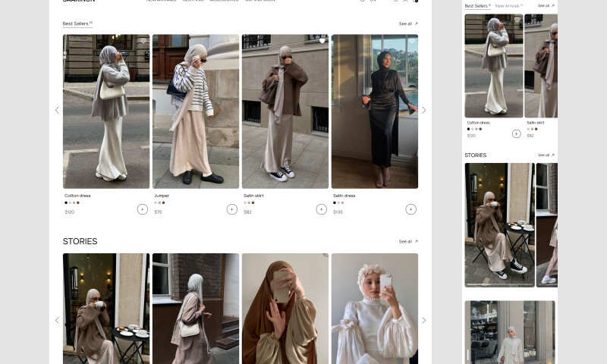Open See all for desktop Best Sellers
Screen dimensions: 607x364
tap(408, 24)
